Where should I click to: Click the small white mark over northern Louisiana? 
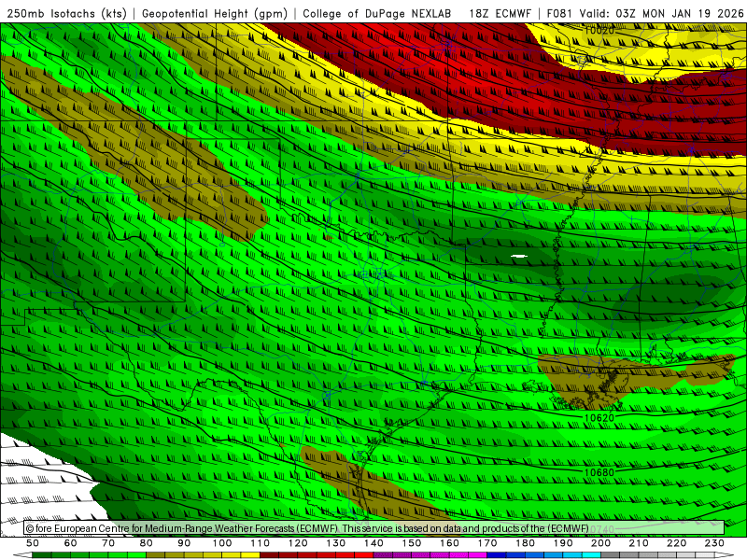[x=519, y=256]
